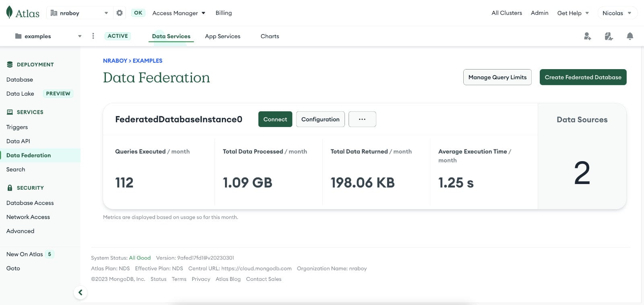The image size is (644, 305).
Task: Open the Configuration button
Action: click(x=320, y=119)
